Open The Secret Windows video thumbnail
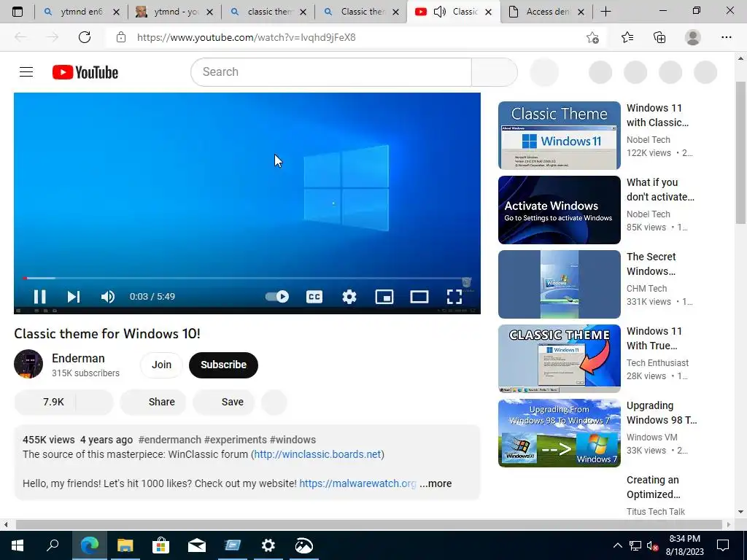 (560, 284)
